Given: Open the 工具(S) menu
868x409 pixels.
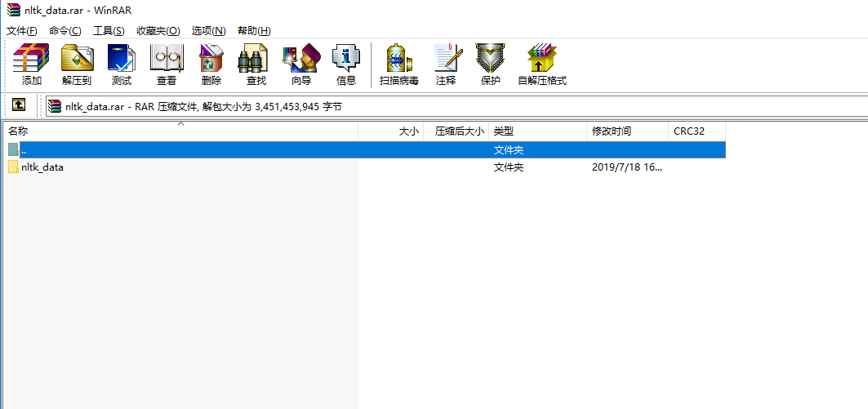Looking at the screenshot, I should pyautogui.click(x=109, y=30).
